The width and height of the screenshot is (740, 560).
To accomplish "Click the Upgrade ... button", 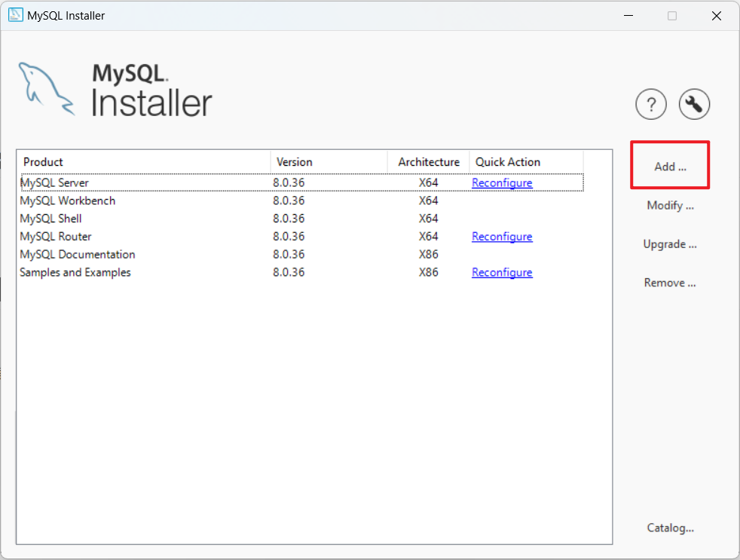I will 670,244.
